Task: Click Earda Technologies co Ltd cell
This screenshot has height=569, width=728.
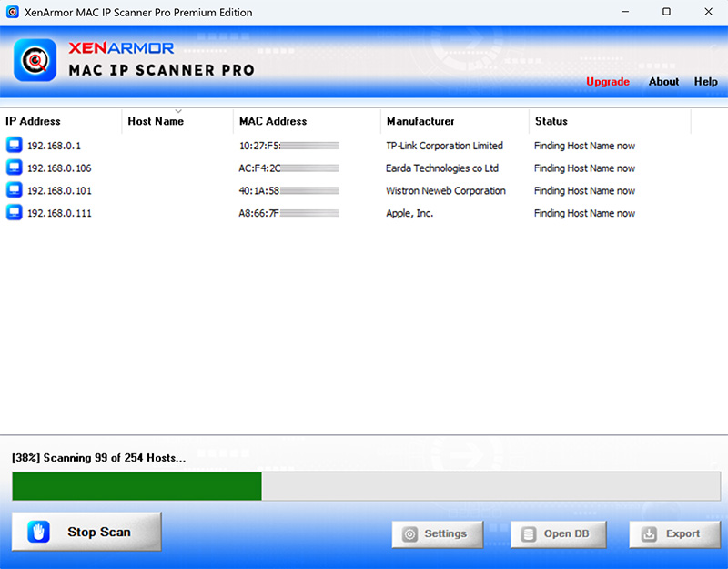Action: coord(442,168)
